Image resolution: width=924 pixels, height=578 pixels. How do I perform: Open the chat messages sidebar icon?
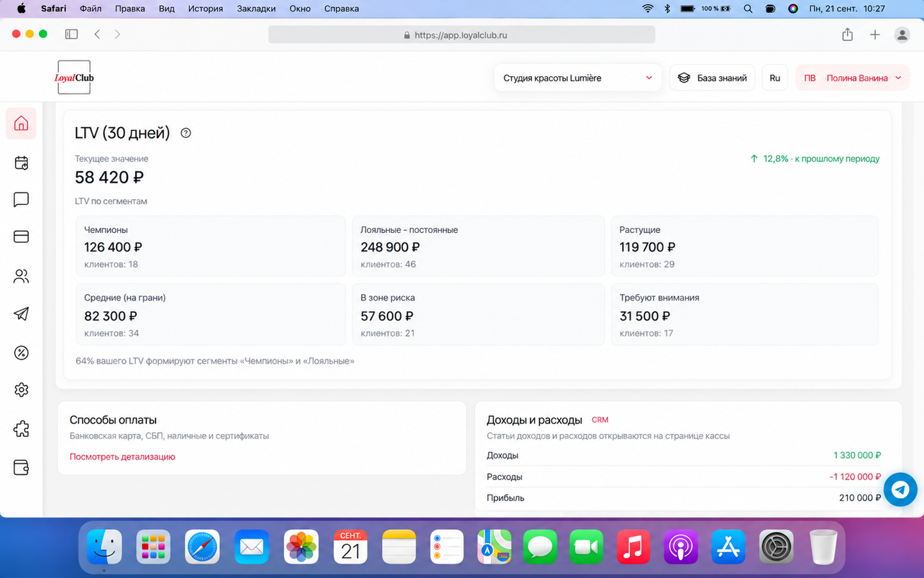(22, 200)
